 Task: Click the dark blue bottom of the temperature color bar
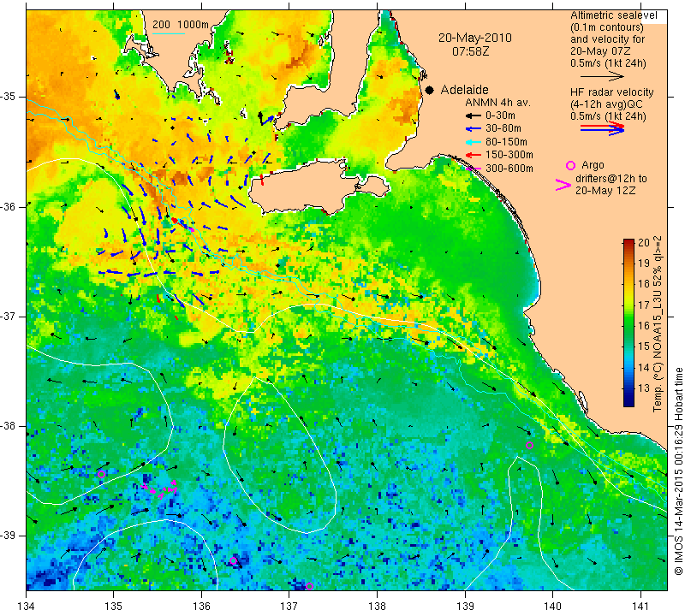[x=628, y=402]
